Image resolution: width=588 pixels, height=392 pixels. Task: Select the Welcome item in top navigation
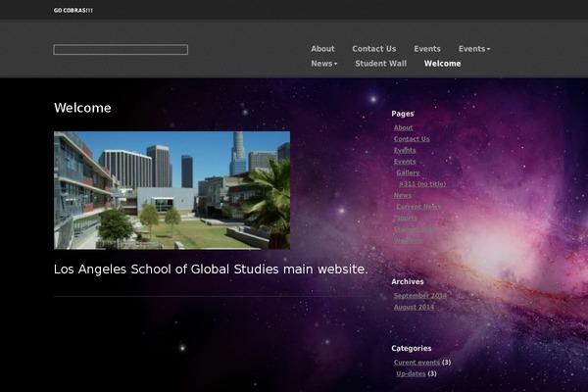443,64
